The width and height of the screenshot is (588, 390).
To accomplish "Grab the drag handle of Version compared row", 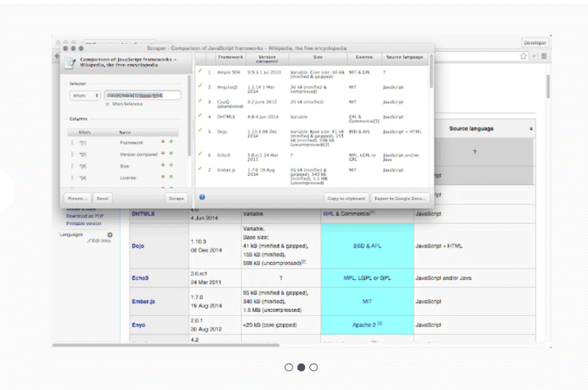I will point(72,155).
